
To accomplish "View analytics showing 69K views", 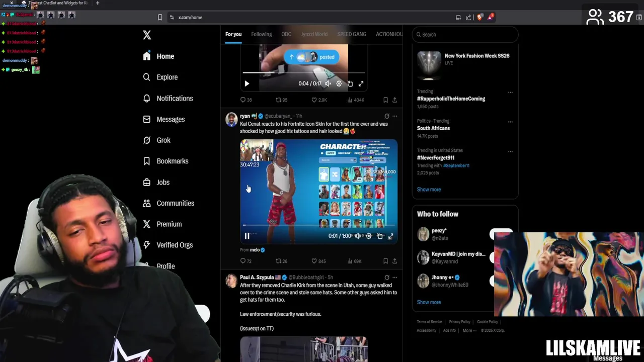I will point(355,261).
